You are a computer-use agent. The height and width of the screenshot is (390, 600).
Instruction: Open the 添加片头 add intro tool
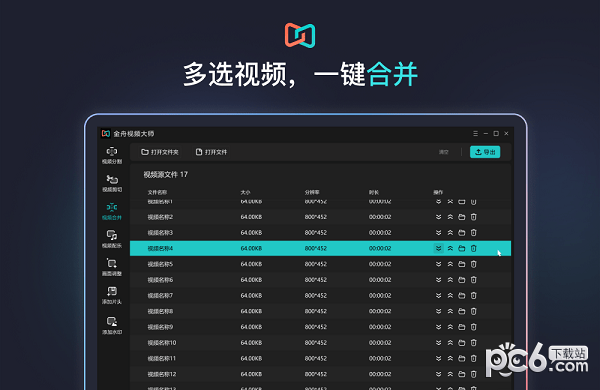[x=112, y=295]
